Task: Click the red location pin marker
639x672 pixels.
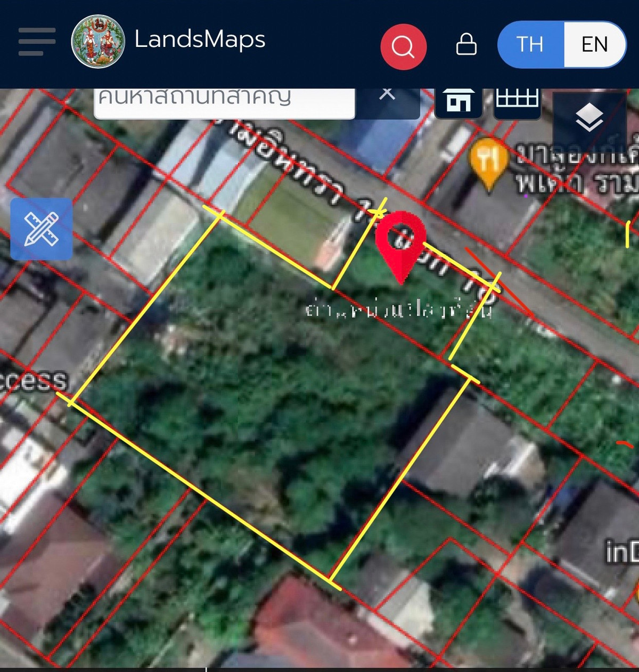Action: point(400,243)
